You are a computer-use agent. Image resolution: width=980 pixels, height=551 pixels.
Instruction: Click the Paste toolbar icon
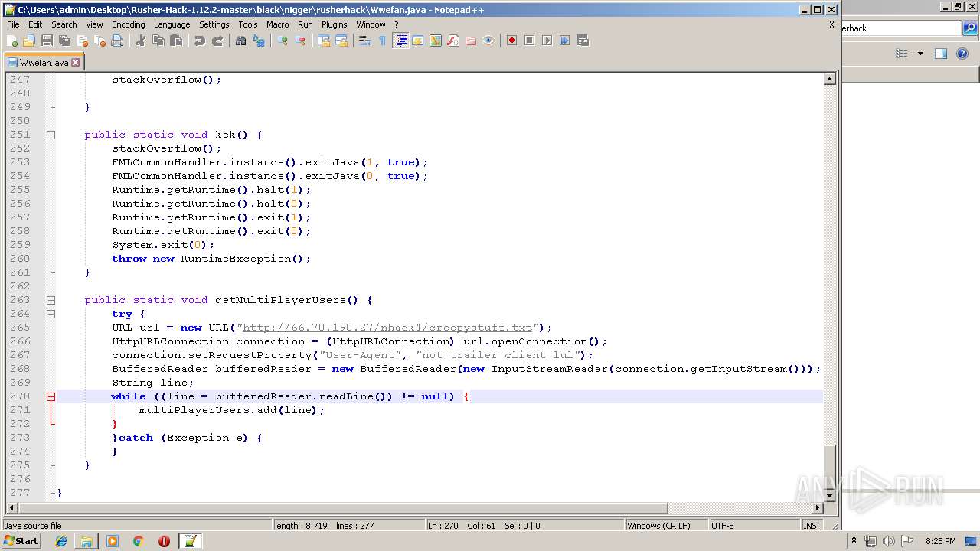coord(176,41)
